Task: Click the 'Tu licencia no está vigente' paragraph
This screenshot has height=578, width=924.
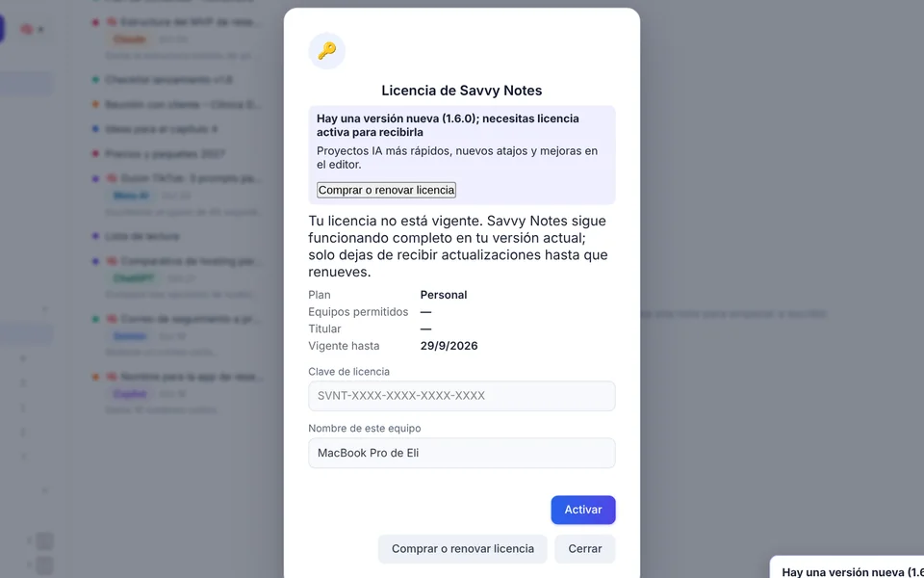Action: [x=458, y=246]
